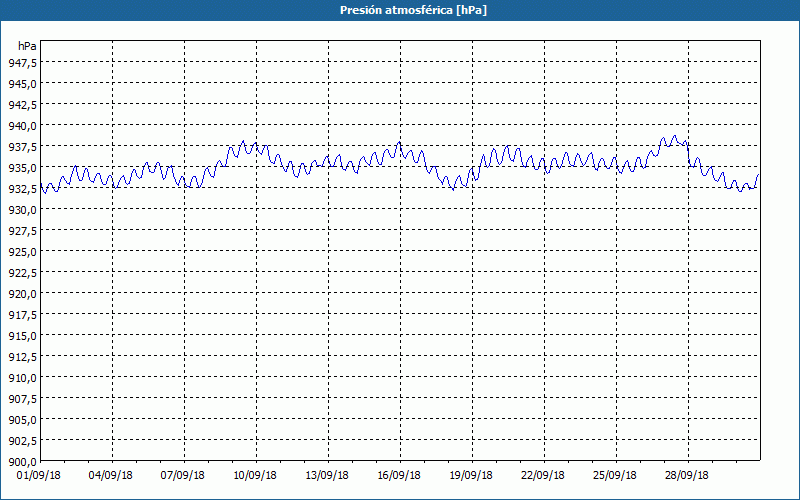Click the 22/09/18 date label
Viewport: 800px width, 500px height.
543,475
